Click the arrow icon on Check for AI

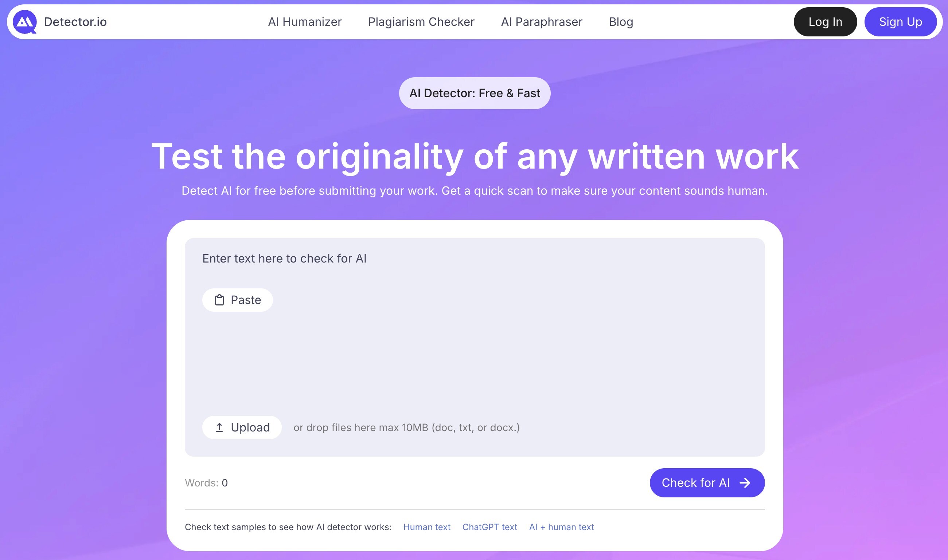coord(745,483)
